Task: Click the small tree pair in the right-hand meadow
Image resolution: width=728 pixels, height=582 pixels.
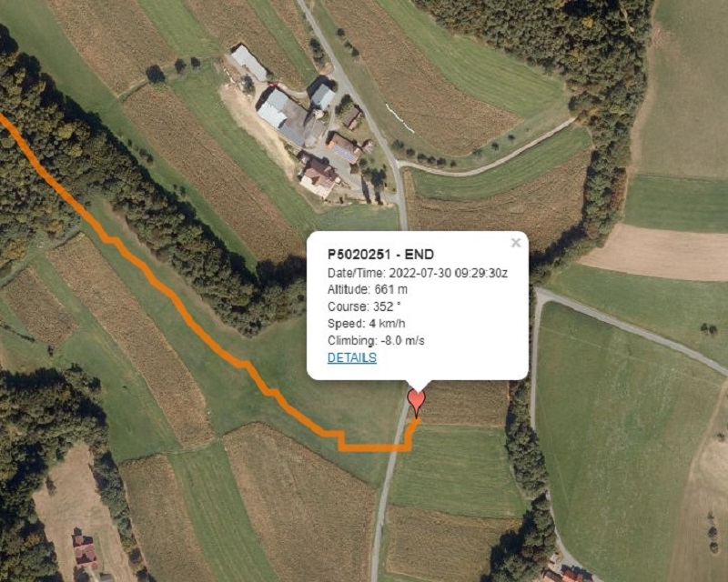Action: pos(709,329)
